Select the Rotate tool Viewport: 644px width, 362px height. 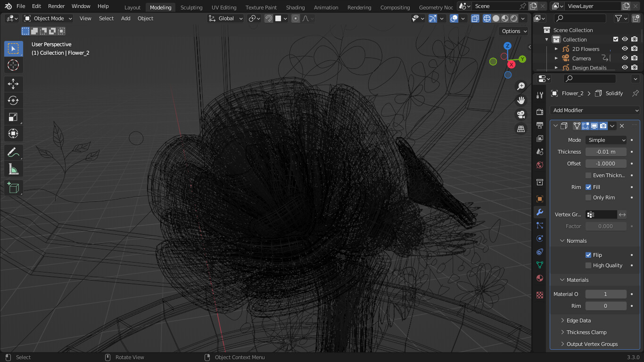13,100
